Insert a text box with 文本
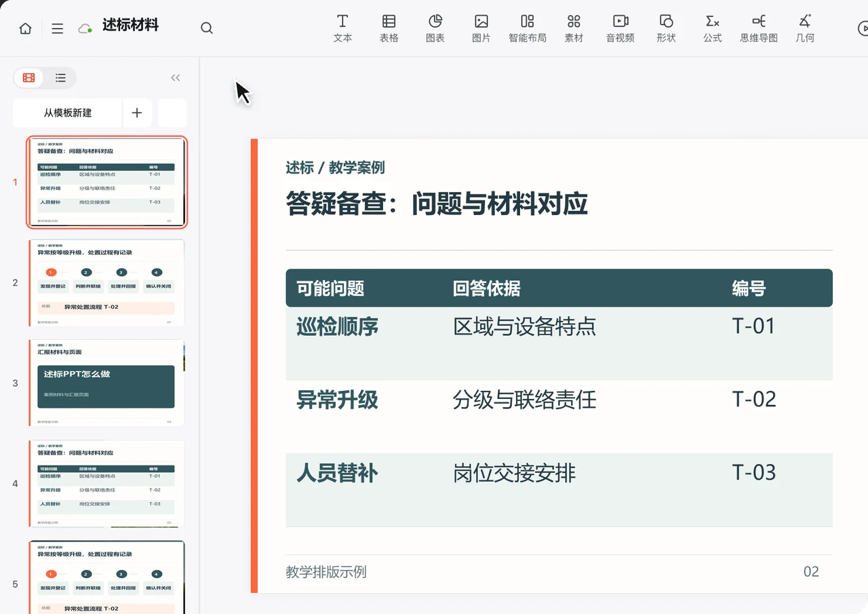868x614 pixels. click(343, 28)
